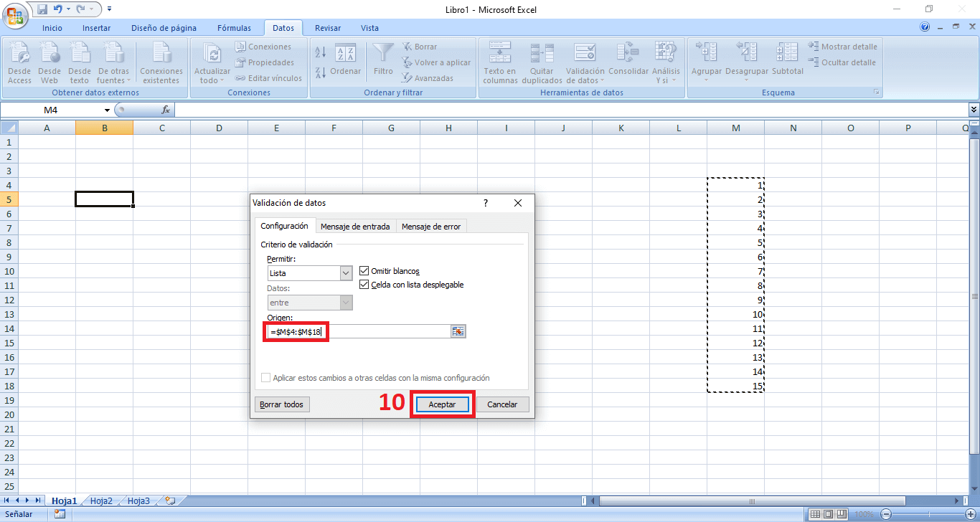Open the Permitir Lista dropdown
The height and width of the screenshot is (522, 980).
tap(347, 273)
